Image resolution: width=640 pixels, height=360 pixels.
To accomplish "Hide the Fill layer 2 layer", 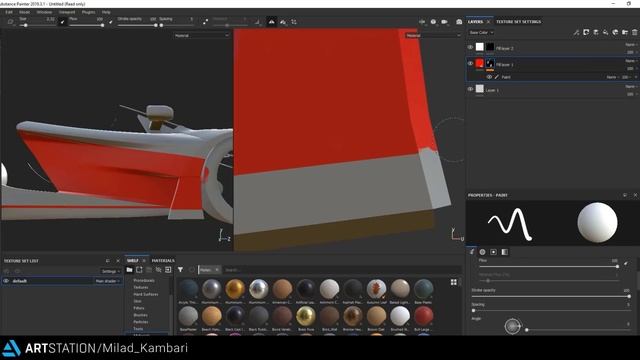I will [x=470, y=47].
